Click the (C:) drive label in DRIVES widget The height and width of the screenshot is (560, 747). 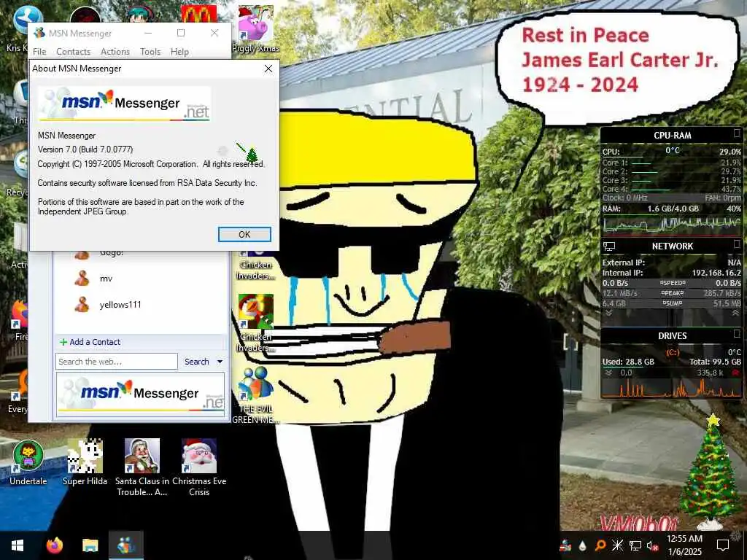coord(672,352)
